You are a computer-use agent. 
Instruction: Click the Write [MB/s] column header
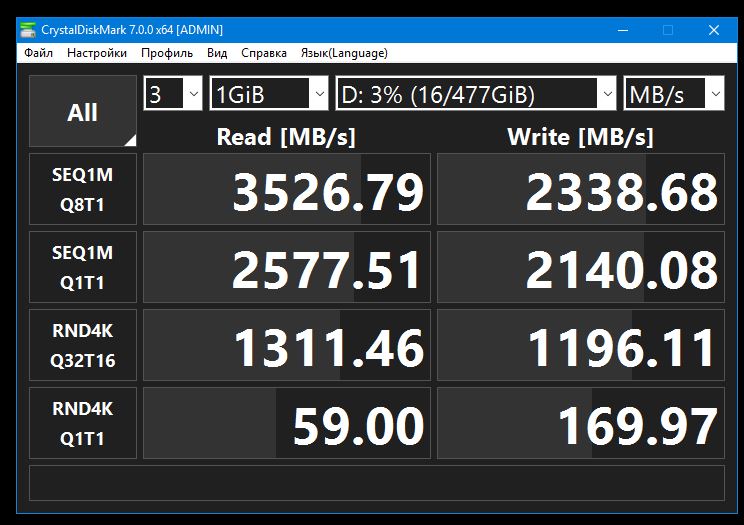pos(580,137)
